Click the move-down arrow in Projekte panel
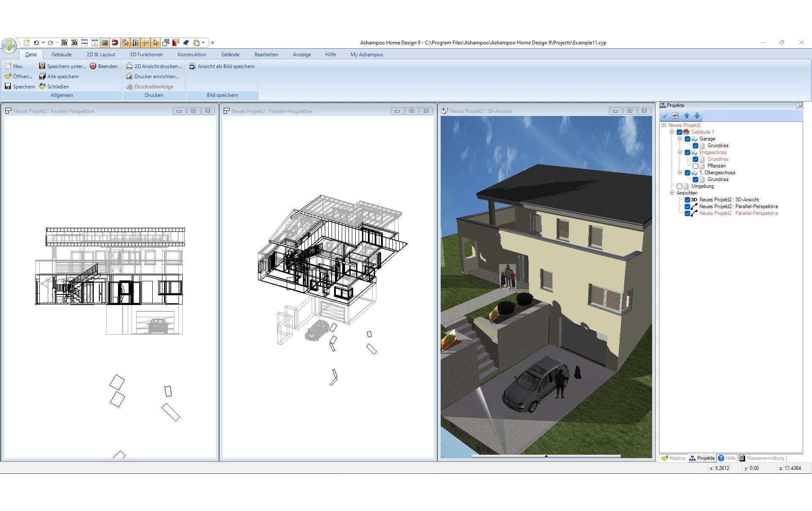Screen dimensions: 812x511 pos(697,115)
